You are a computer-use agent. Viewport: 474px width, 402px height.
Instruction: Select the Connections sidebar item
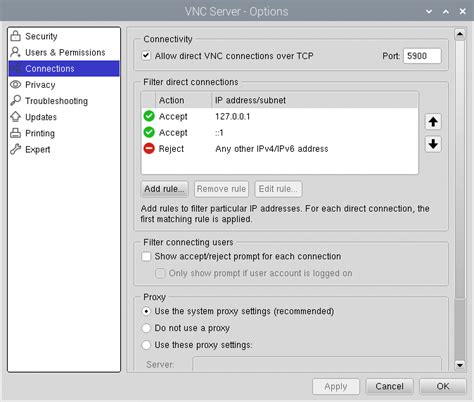pyautogui.click(x=64, y=68)
